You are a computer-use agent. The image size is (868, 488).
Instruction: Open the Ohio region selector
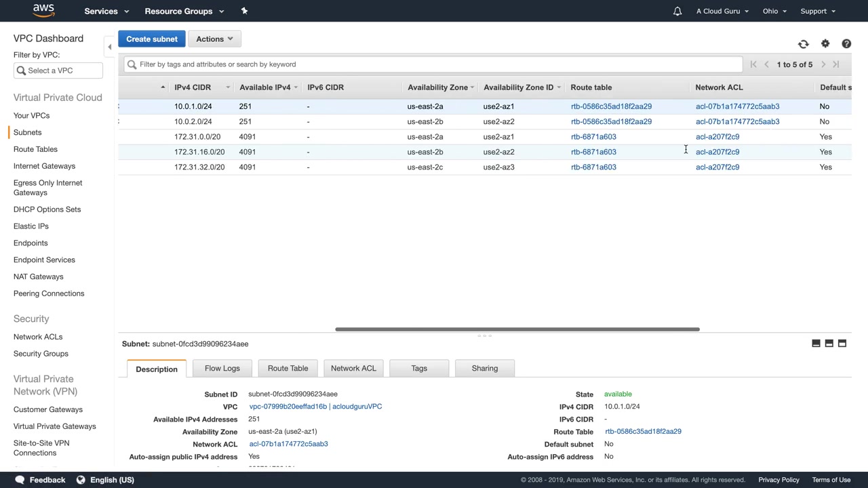pos(774,11)
